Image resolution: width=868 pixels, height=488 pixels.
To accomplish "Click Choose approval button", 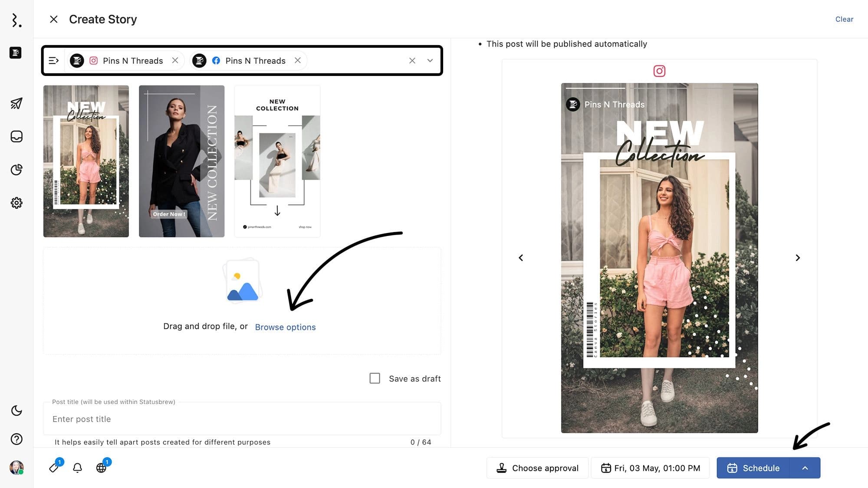I will [536, 467].
